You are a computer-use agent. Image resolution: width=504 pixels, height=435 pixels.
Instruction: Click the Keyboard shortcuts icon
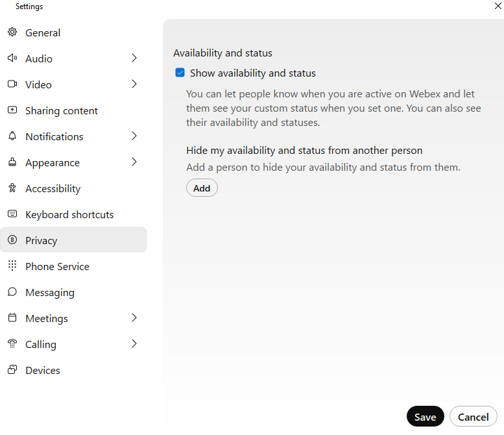click(x=12, y=214)
